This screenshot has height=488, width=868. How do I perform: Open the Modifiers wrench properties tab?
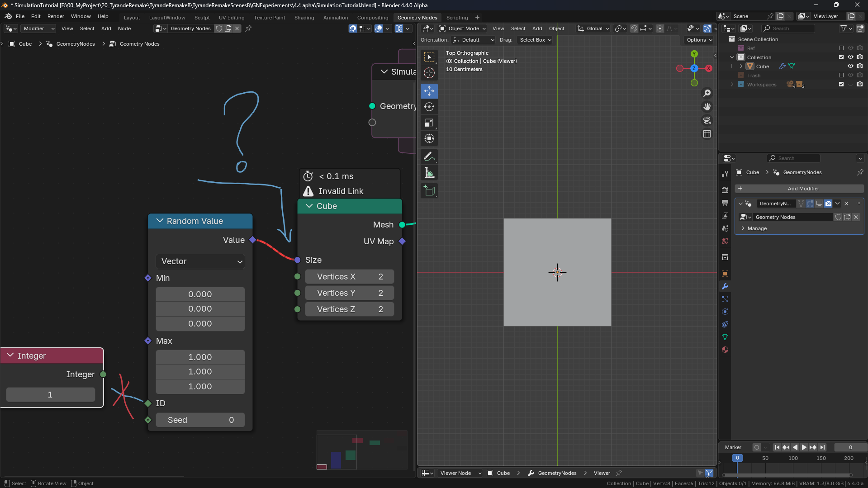725,286
